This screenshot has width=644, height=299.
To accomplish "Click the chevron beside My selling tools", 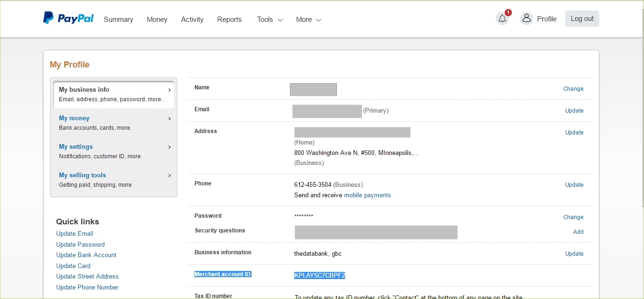I will click(169, 175).
